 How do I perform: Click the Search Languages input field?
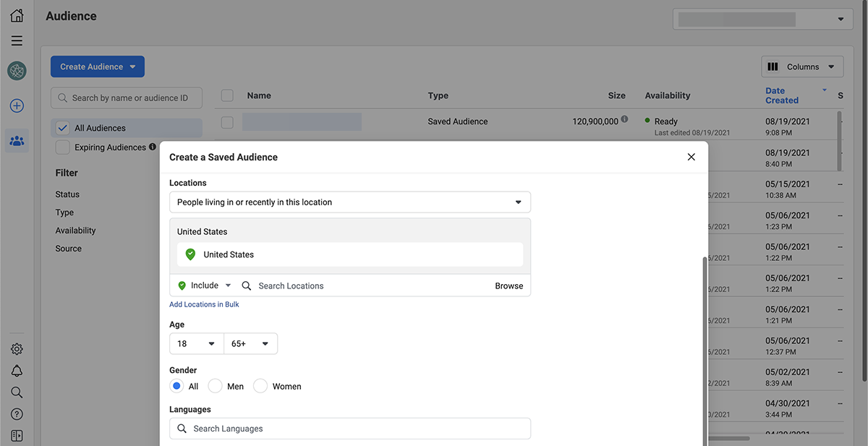pyautogui.click(x=350, y=429)
